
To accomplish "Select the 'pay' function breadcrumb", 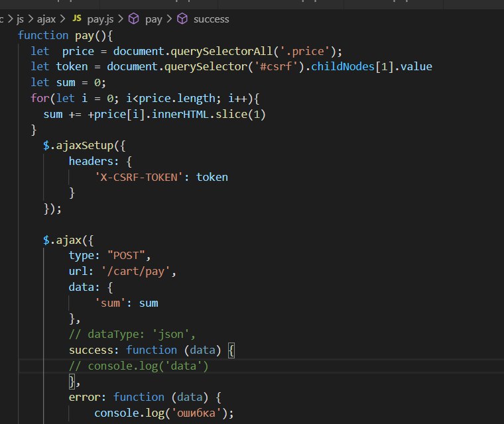I will [x=154, y=20].
